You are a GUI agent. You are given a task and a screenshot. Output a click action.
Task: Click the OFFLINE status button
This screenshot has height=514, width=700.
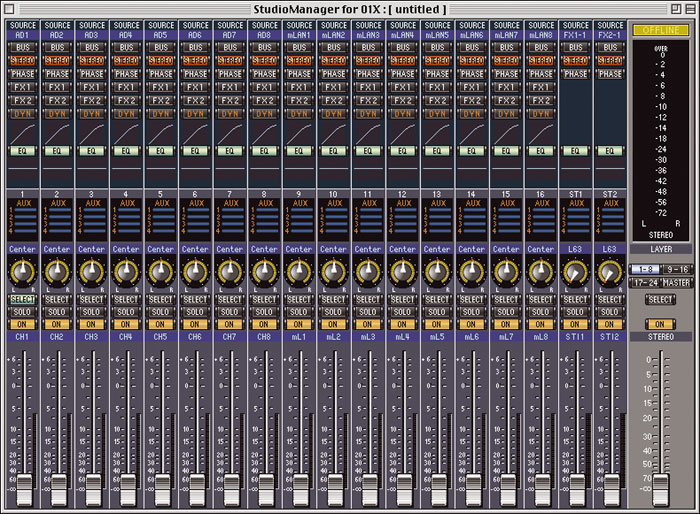point(660,30)
